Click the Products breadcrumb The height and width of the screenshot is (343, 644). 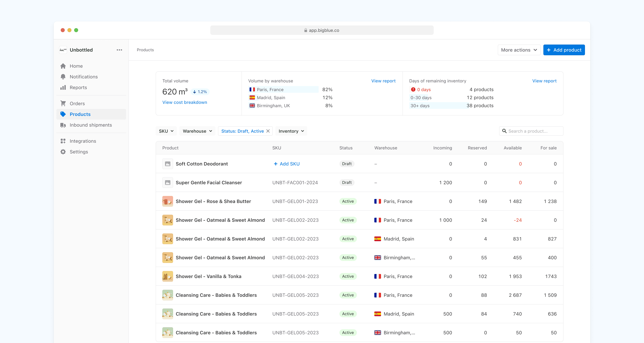tap(145, 50)
